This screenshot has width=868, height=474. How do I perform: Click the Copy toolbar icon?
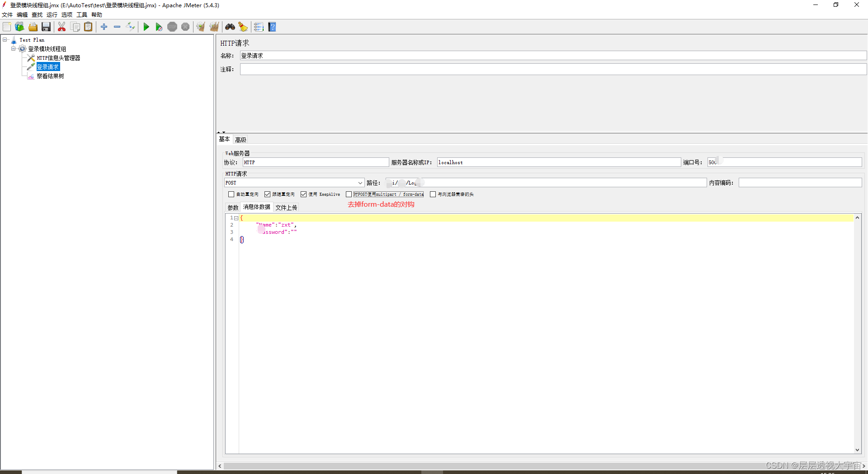coord(75,27)
